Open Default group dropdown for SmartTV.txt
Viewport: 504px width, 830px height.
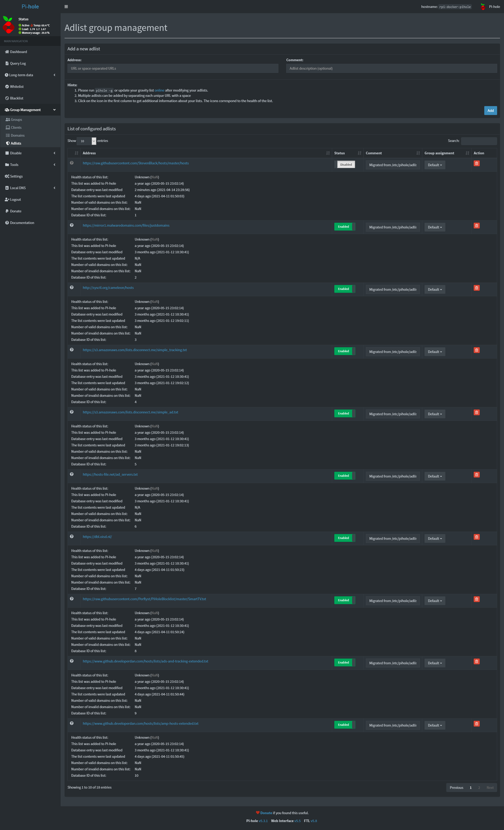click(435, 601)
